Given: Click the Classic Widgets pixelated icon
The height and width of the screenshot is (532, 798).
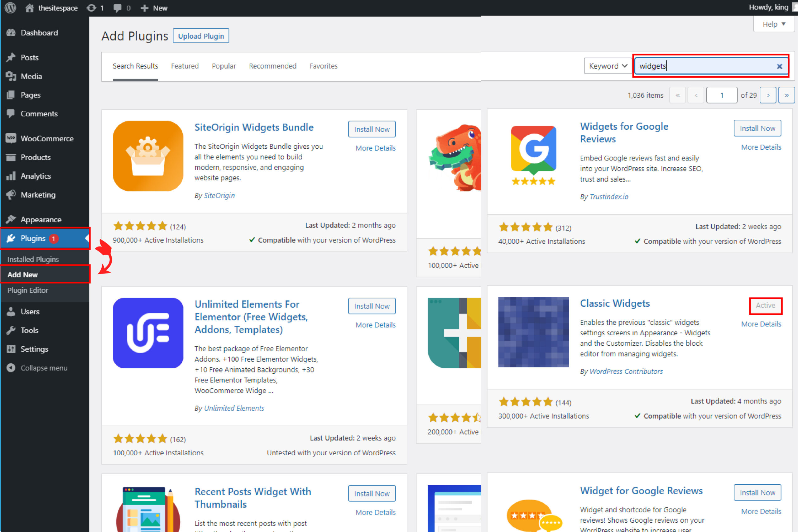Looking at the screenshot, I should pyautogui.click(x=533, y=332).
